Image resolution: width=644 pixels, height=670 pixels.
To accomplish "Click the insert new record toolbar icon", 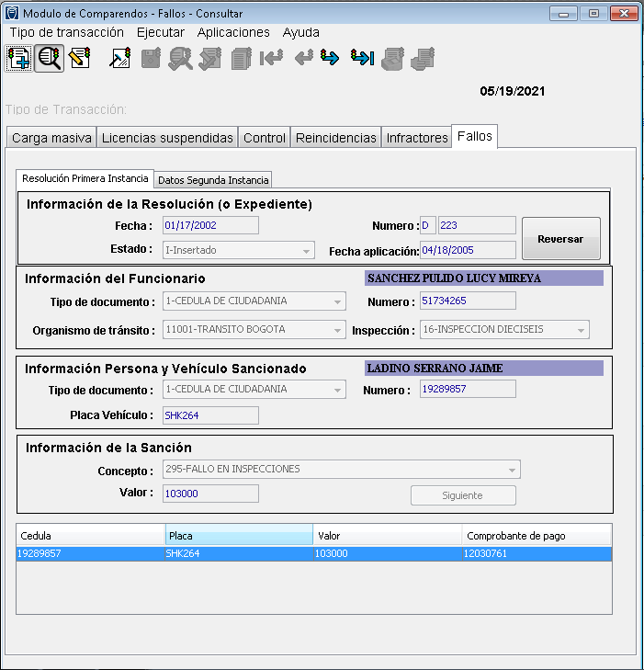I will [x=17, y=59].
